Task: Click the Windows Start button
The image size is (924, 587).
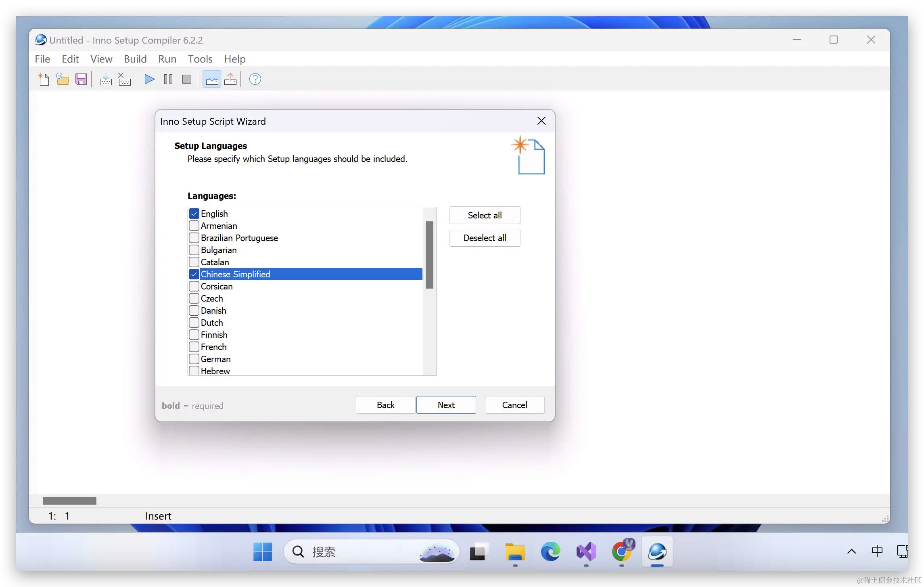Action: point(263,551)
